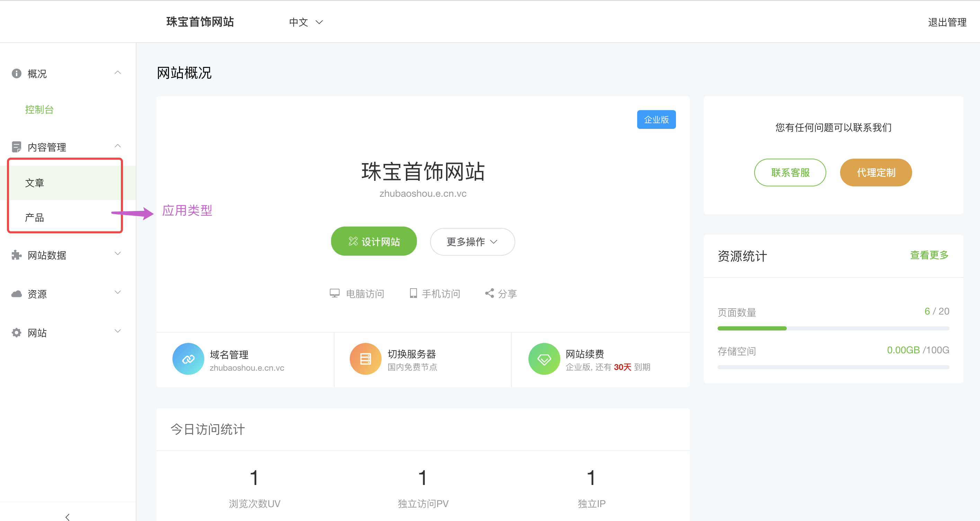Screen dimensions: 980x521
Task: Click the 分享 share icon
Action: tap(489, 293)
